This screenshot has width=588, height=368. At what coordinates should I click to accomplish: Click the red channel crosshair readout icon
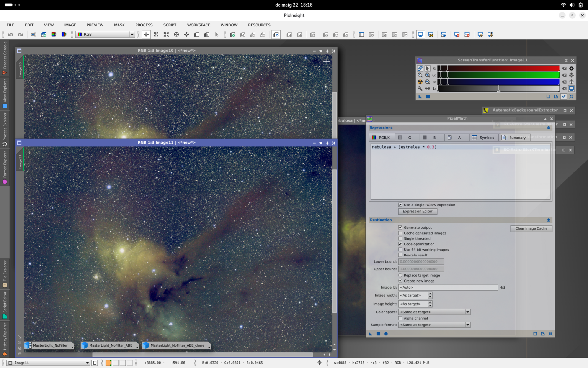571,69
